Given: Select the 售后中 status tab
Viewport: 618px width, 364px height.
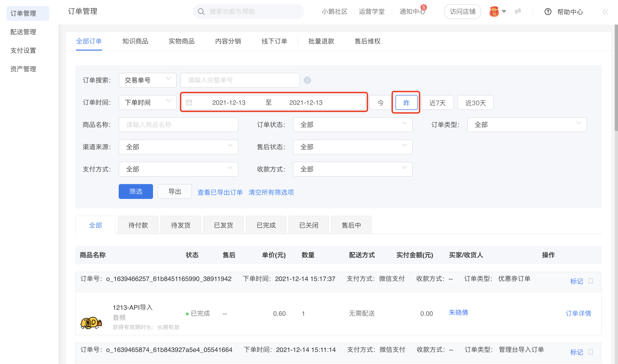Looking at the screenshot, I should [x=351, y=225].
